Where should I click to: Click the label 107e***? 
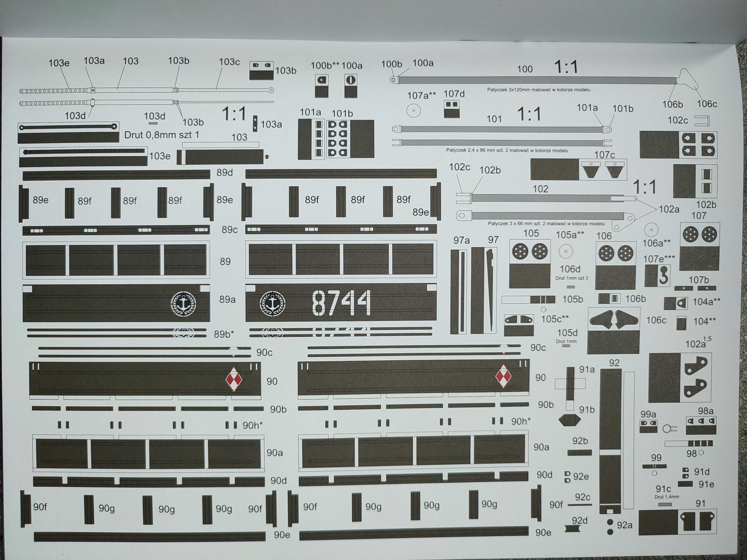click(x=659, y=259)
